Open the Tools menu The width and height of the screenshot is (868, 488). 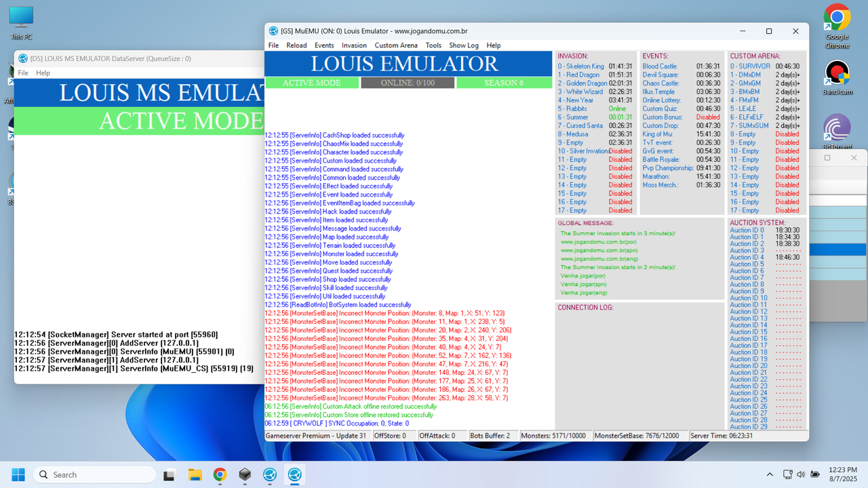point(433,45)
